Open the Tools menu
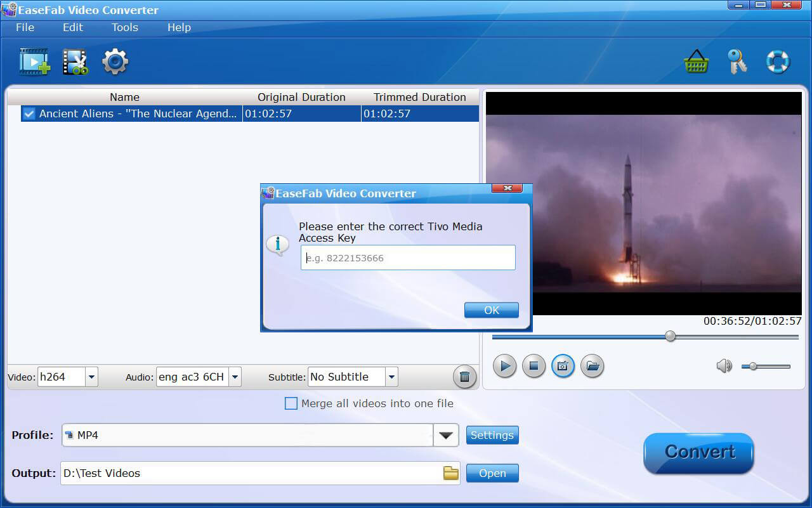This screenshot has width=812, height=508. (125, 27)
